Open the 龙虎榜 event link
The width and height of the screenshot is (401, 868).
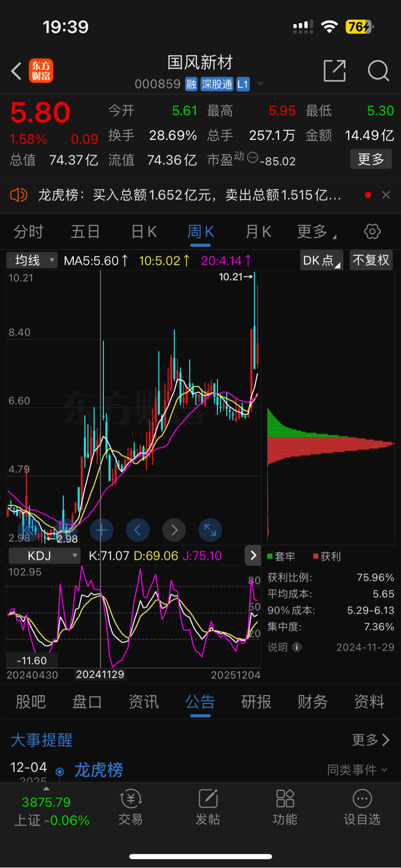coord(99,770)
